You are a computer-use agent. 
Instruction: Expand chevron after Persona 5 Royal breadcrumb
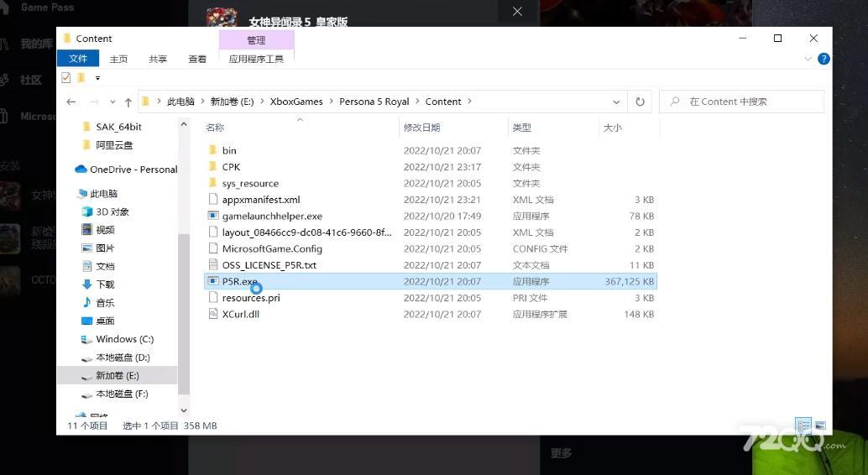[x=417, y=102]
